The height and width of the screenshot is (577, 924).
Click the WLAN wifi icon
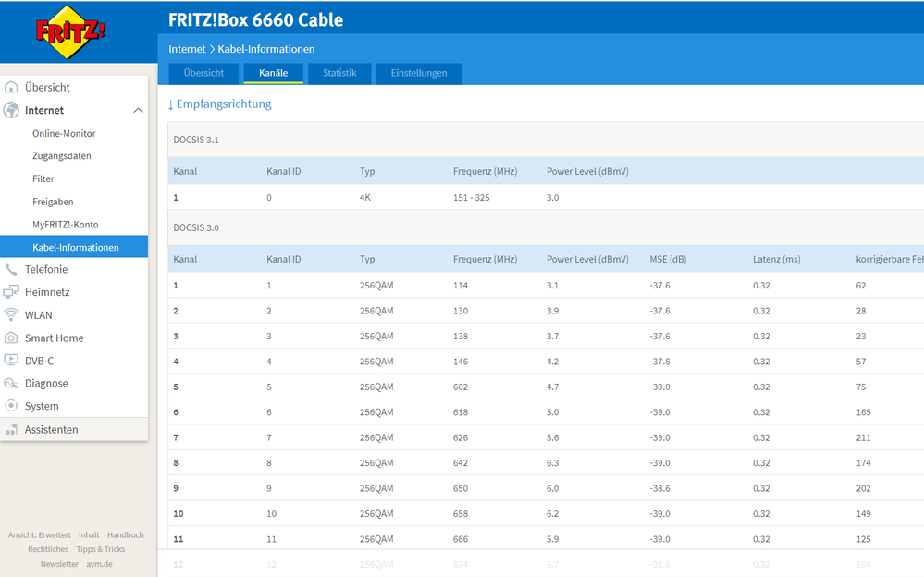11,315
